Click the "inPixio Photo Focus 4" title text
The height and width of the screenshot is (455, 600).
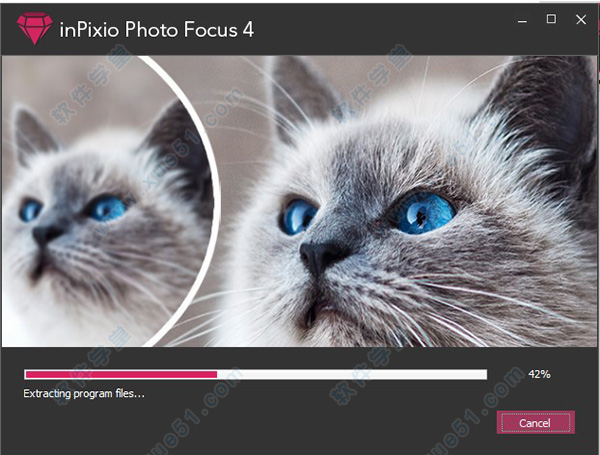tap(157, 29)
